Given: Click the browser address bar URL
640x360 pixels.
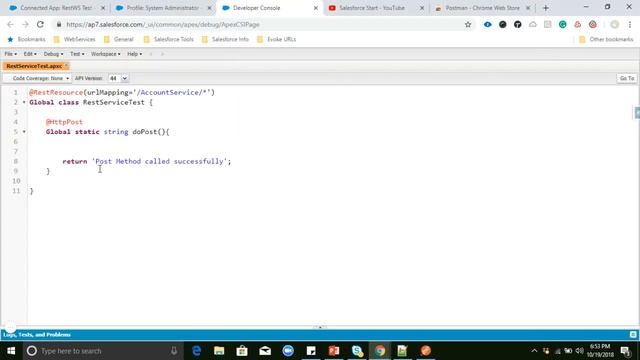Looking at the screenshot, I should [163, 24].
